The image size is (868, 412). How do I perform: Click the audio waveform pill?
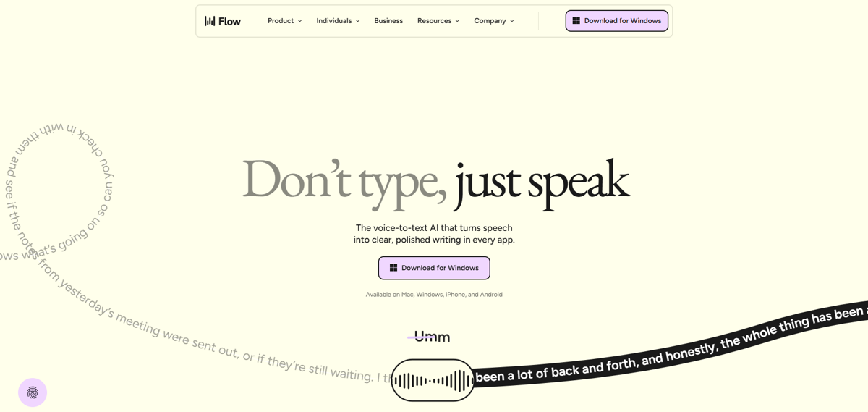tap(433, 380)
